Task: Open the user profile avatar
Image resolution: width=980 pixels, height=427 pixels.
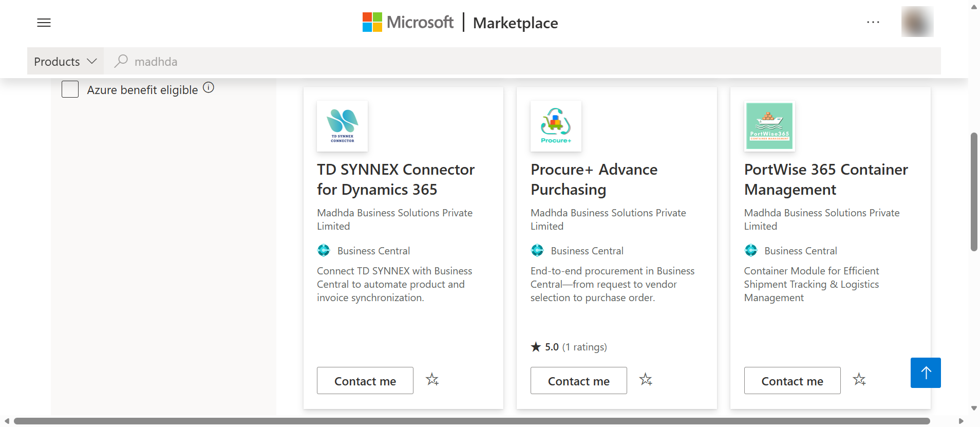Action: pos(917,22)
